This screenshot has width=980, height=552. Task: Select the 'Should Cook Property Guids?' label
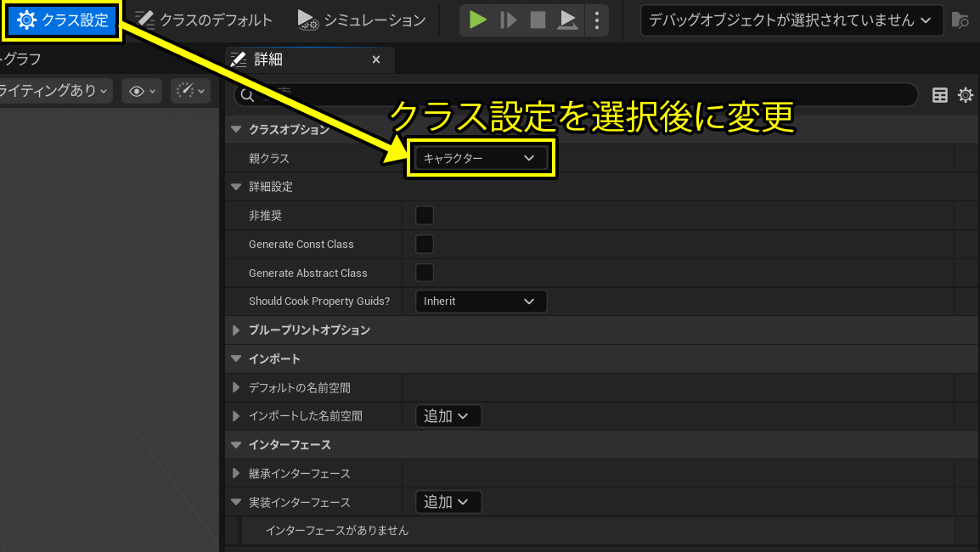pyautogui.click(x=319, y=301)
